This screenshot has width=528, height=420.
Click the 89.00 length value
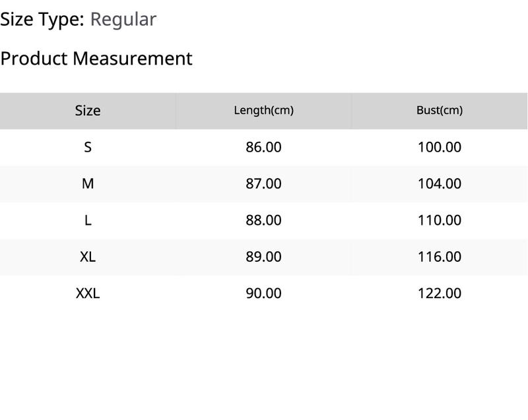(263, 257)
